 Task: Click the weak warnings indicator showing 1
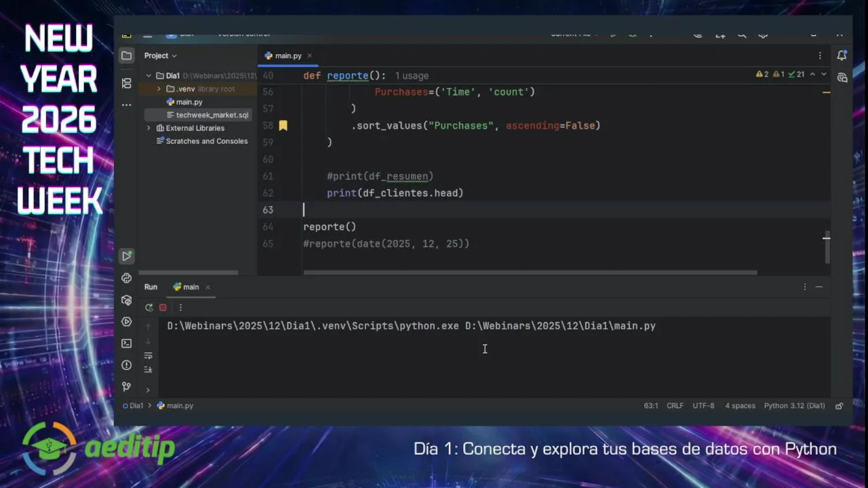pos(778,75)
